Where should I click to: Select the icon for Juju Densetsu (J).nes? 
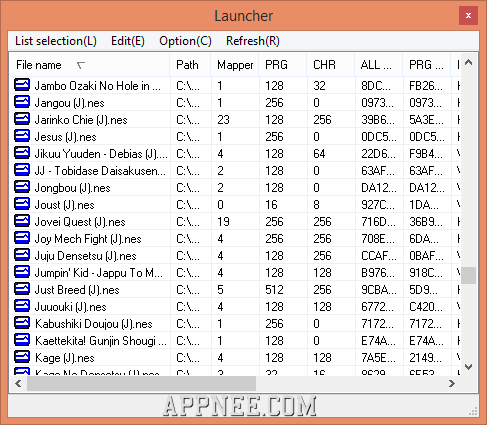pos(22,255)
